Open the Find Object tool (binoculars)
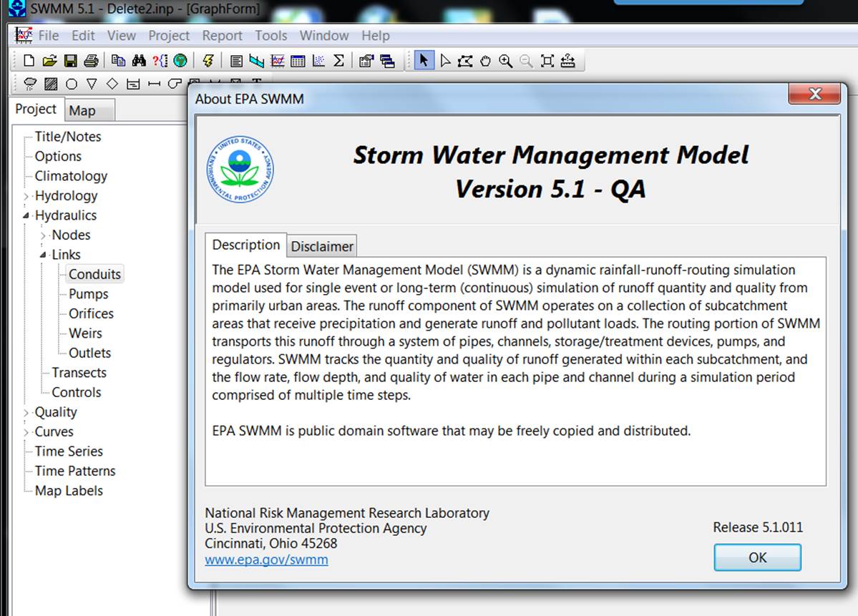Viewport: 858px width, 616px height. 138,60
